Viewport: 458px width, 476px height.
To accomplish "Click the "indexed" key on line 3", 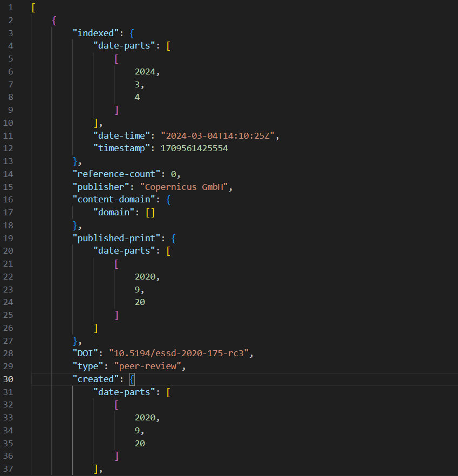I will coord(95,33).
